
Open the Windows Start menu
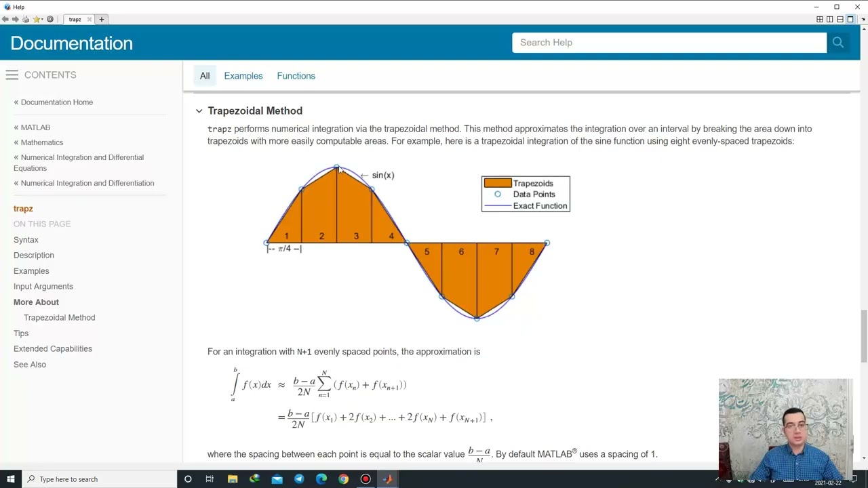pos(10,479)
